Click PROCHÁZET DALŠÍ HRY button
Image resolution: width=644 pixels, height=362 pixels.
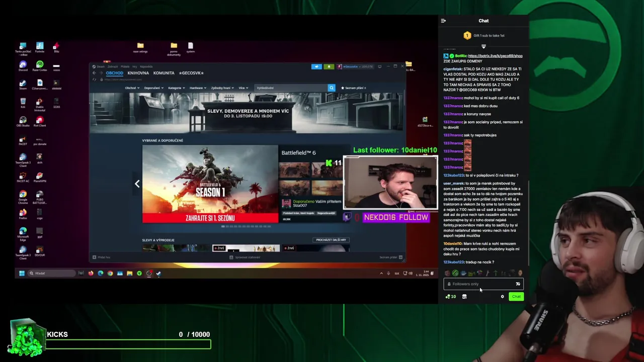click(x=331, y=240)
